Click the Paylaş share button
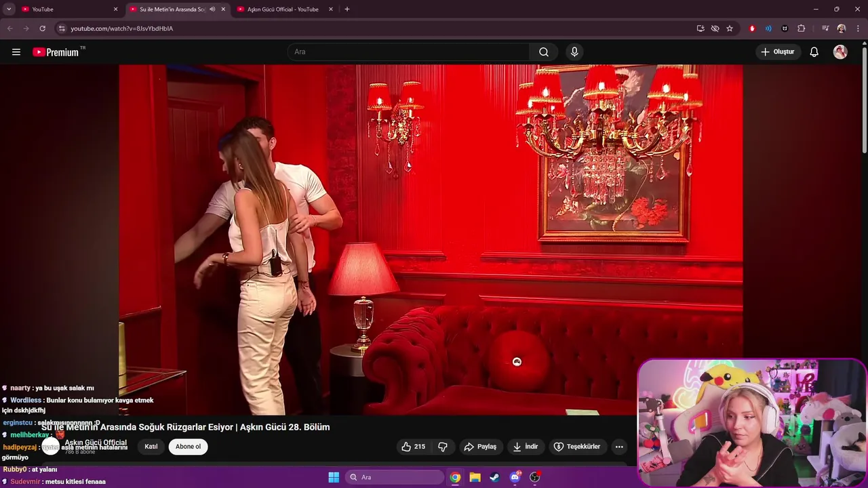868x488 pixels. click(x=480, y=447)
